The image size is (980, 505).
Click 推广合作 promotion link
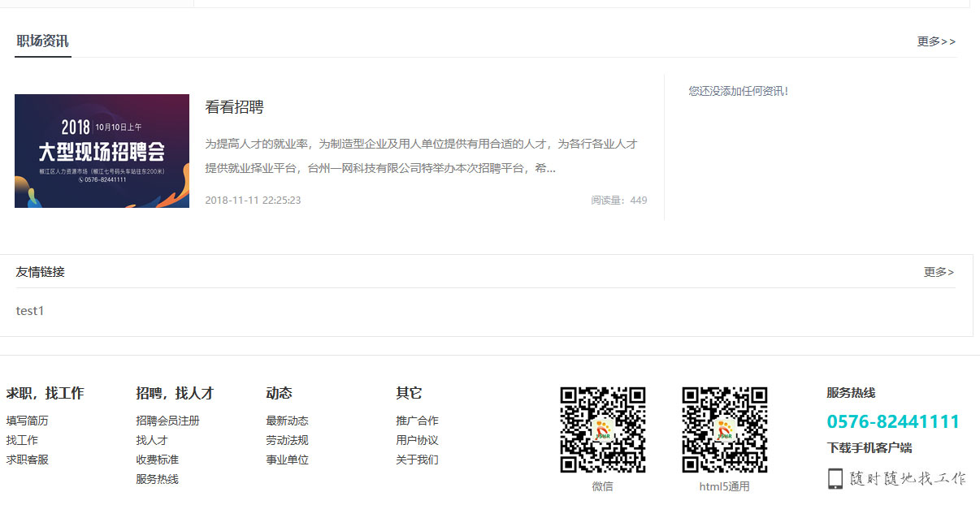(417, 421)
